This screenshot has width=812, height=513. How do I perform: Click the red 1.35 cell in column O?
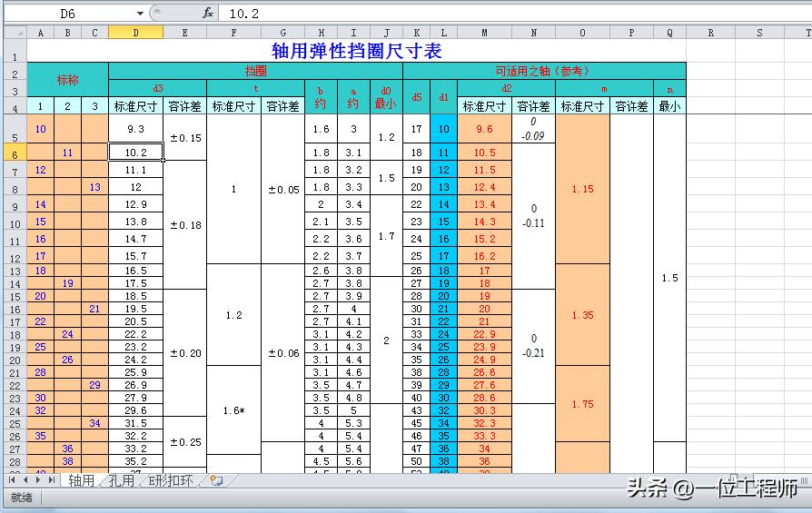tap(582, 315)
